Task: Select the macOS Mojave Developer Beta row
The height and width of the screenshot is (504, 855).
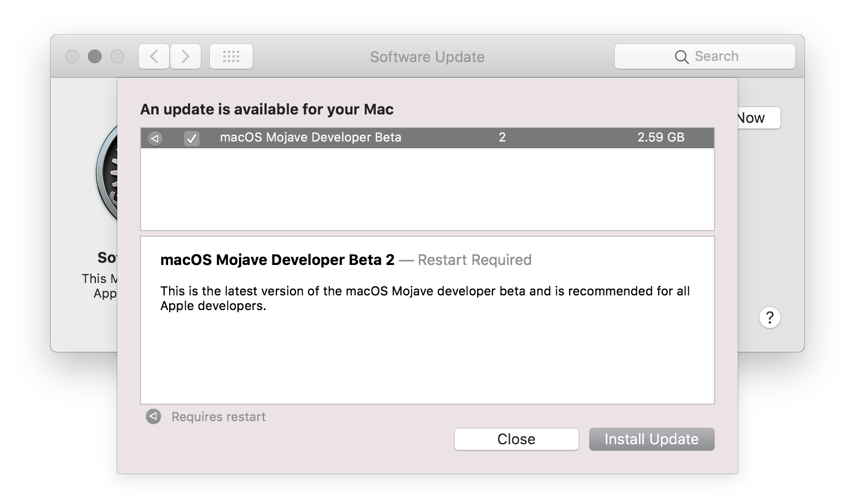Action: click(x=427, y=138)
